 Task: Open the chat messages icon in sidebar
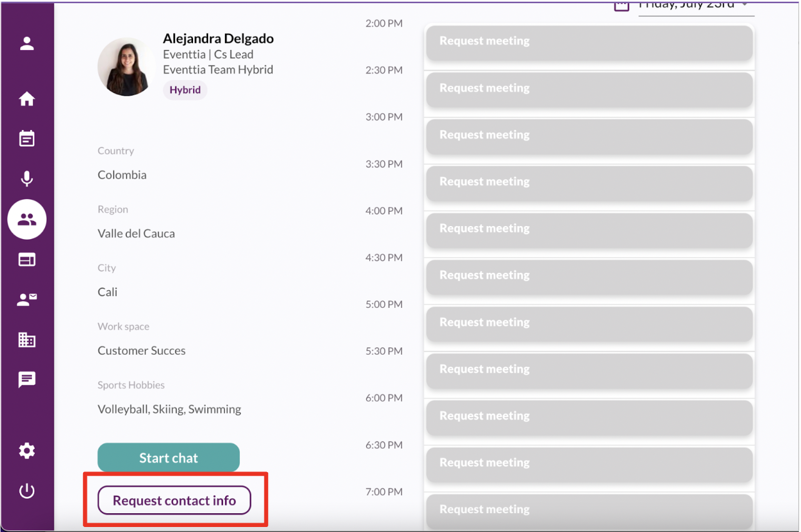click(27, 379)
